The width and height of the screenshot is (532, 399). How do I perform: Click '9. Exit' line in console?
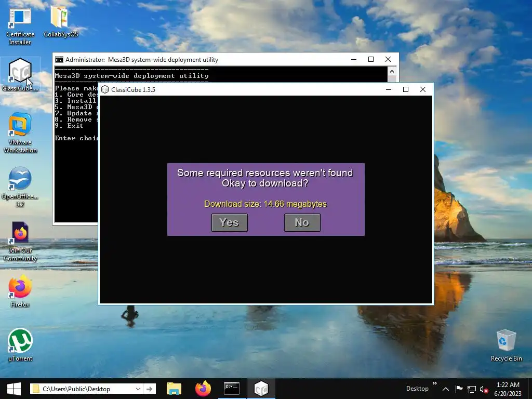69,126
